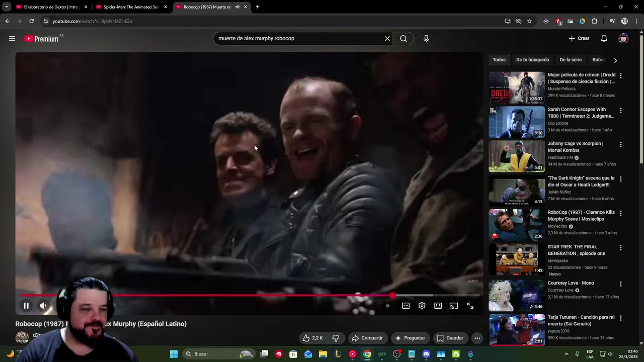Viewport: 644px width, 362px height.
Task: Open Johnny Cage vs Scorpion thumbnail
Action: tap(517, 156)
